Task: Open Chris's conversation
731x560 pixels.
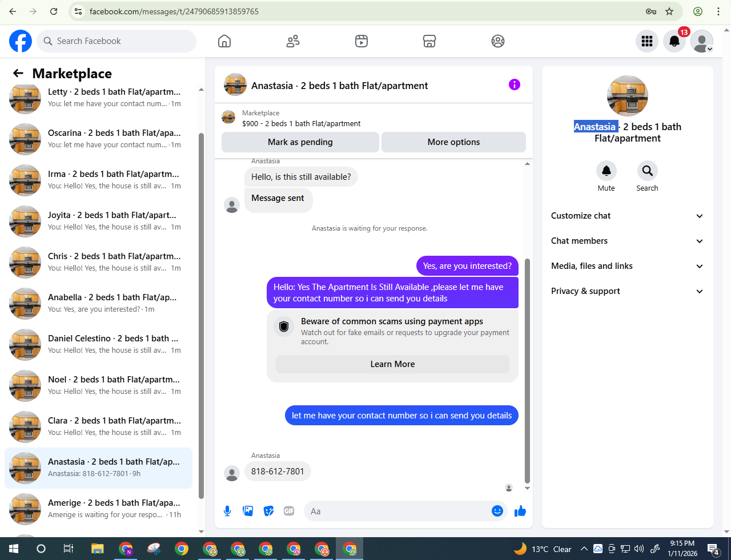Action: click(x=98, y=262)
